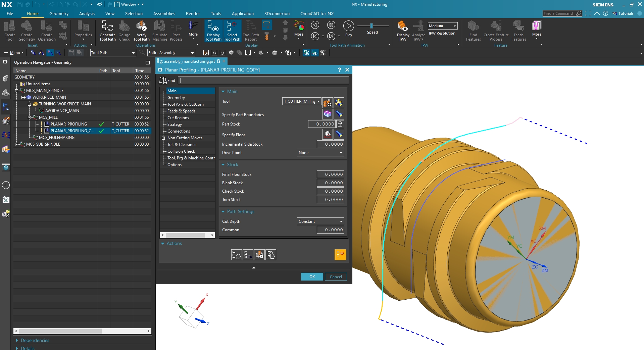The height and width of the screenshot is (350, 644).
Task: Open Tool Path filter dropdown
Action: (113, 53)
